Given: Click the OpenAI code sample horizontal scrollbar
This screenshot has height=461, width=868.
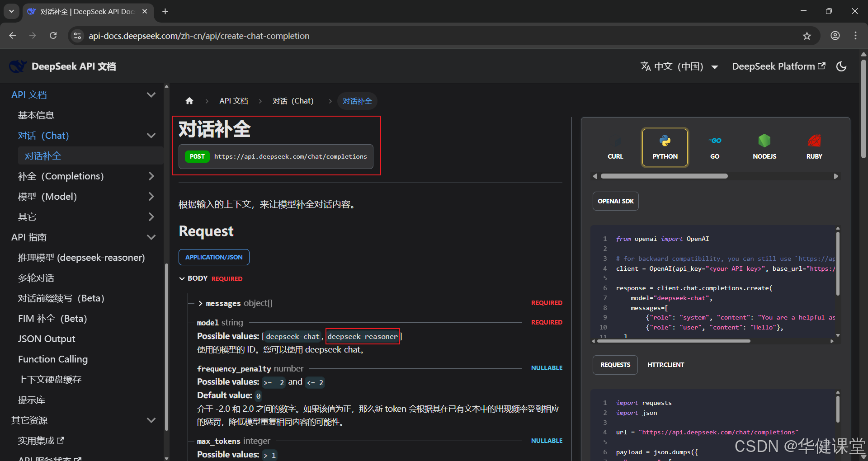Looking at the screenshot, I should click(x=674, y=341).
